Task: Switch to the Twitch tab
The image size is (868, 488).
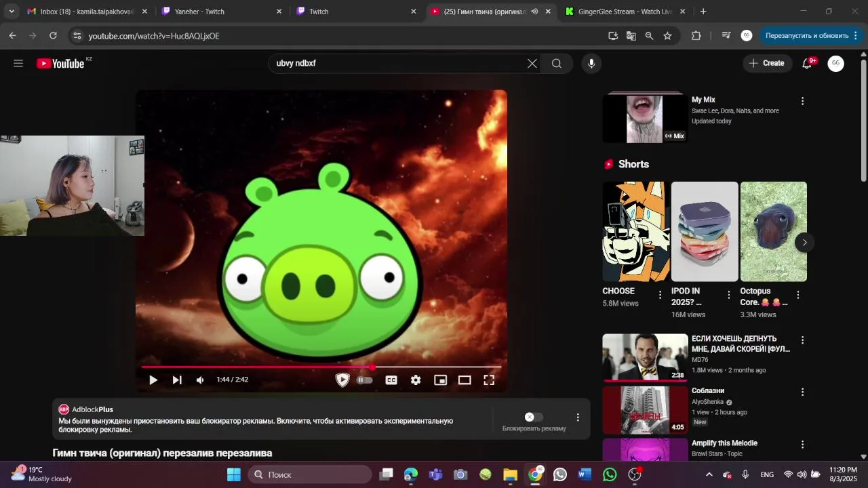Action: [357, 12]
